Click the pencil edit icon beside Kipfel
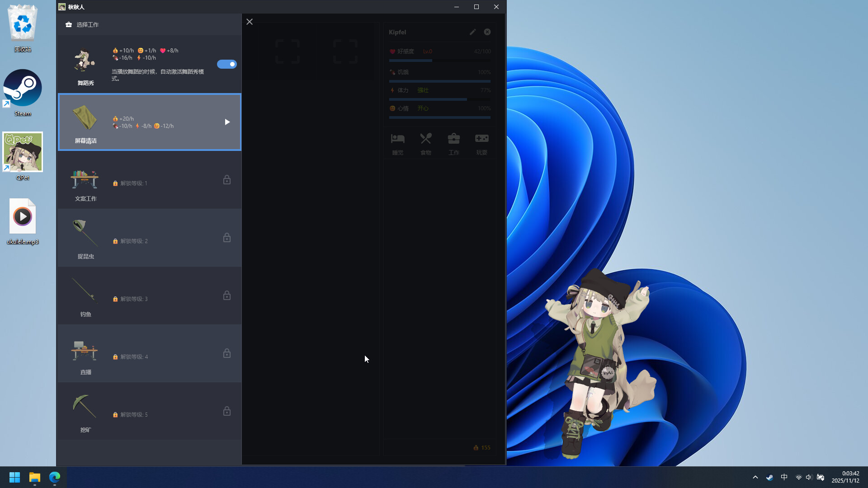The height and width of the screenshot is (488, 868). tap(472, 32)
